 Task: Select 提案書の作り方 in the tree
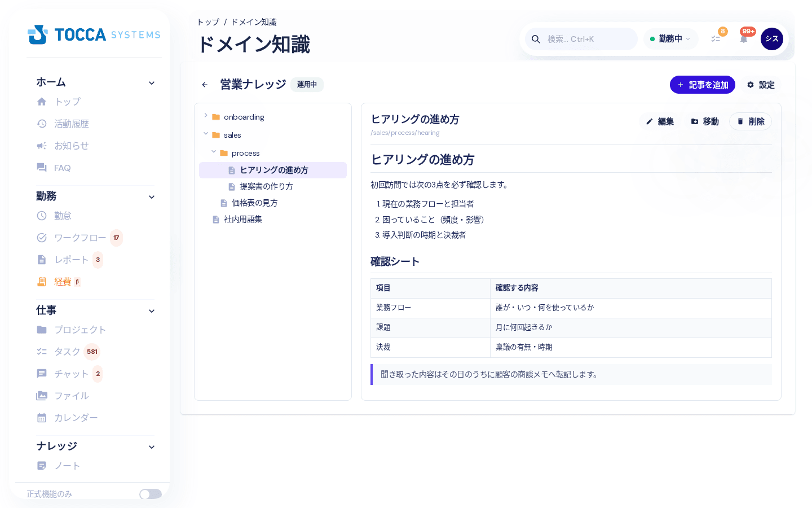coord(273,186)
